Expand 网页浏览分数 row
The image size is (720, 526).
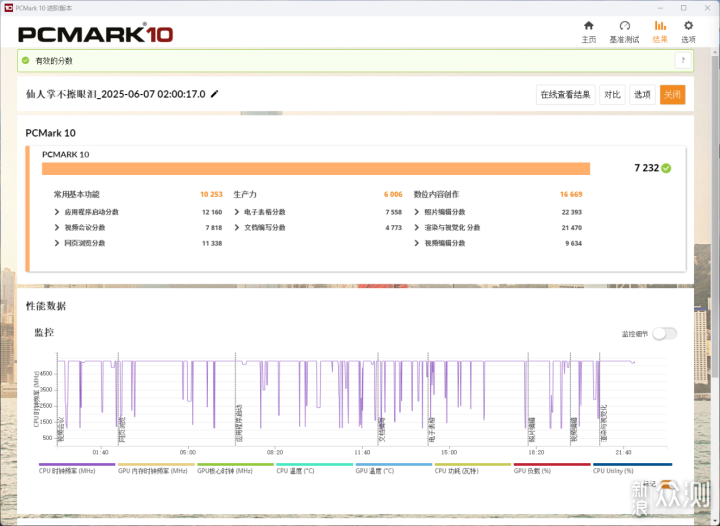coord(57,243)
